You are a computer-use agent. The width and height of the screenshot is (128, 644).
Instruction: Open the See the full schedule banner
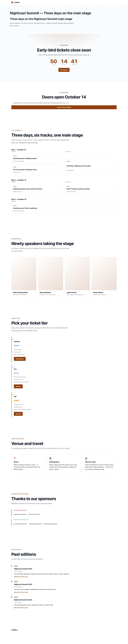[x=64, y=107]
